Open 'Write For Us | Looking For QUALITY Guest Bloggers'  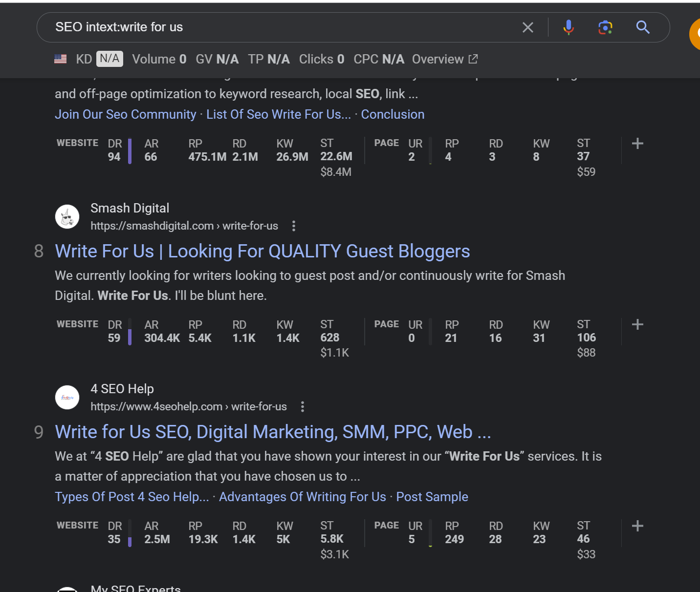262,251
